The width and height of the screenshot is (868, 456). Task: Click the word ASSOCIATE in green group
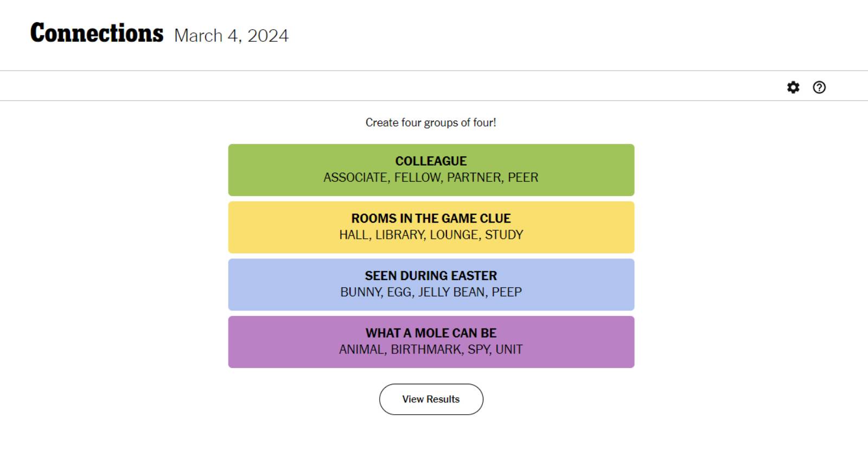pos(355,178)
